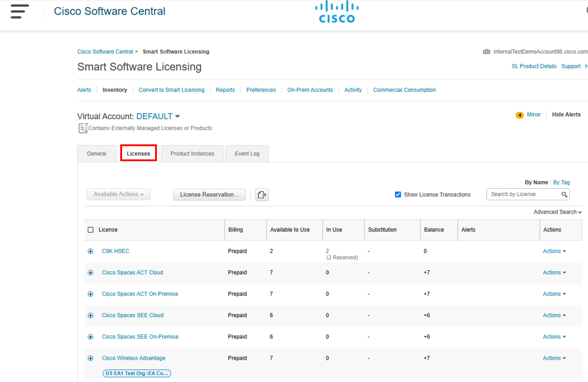
Task: Open the Cisco Wireless Advantage link
Action: pyautogui.click(x=133, y=358)
